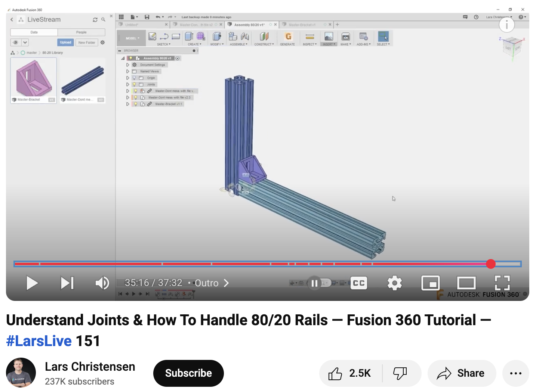
Task: Toggle Joints folder lightbulb visibility
Action: click(134, 84)
